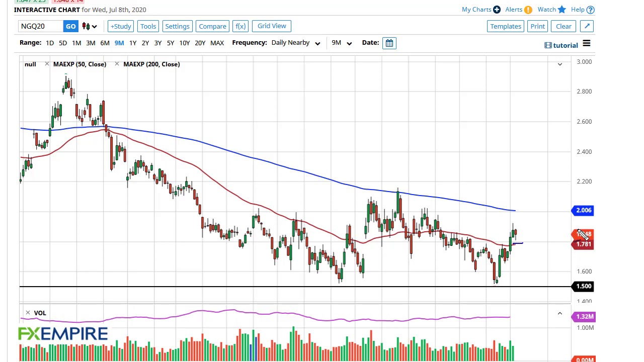Select the 2Y range

click(145, 43)
